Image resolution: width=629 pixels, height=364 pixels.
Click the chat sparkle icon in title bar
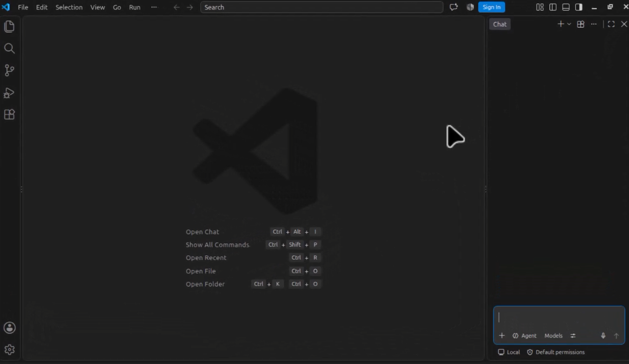tap(454, 7)
